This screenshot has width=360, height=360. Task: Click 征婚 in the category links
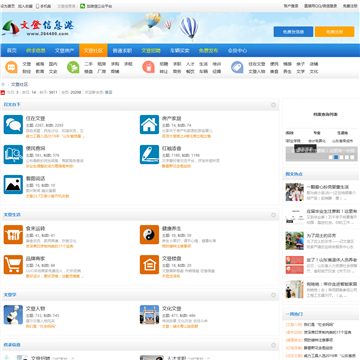tap(217, 71)
